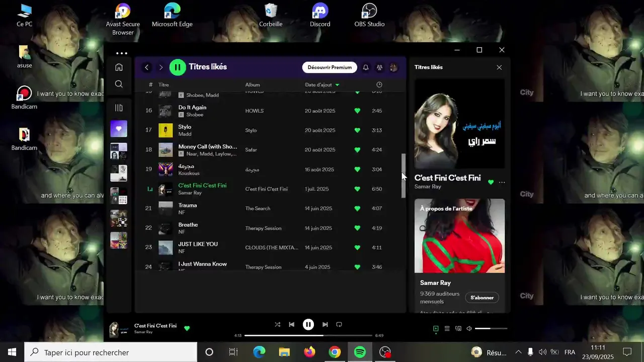Open album The Search link
Image resolution: width=644 pixels, height=362 pixels.
(x=258, y=209)
